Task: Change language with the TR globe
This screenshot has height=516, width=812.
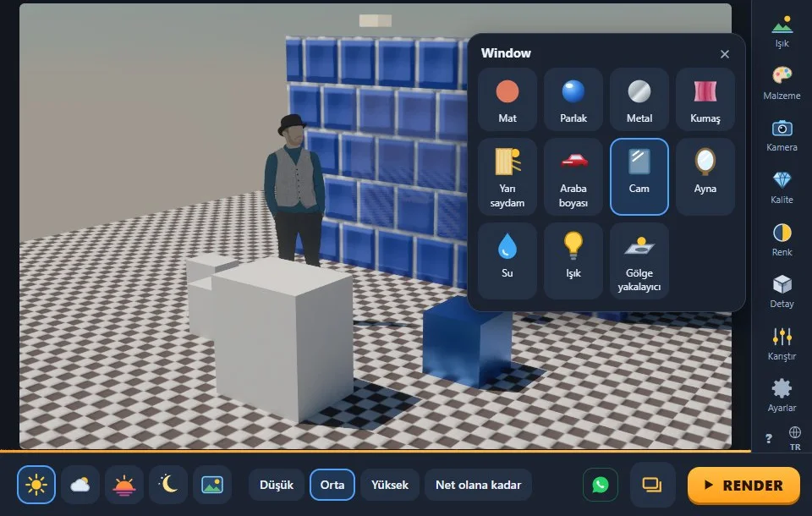Action: 795,438
